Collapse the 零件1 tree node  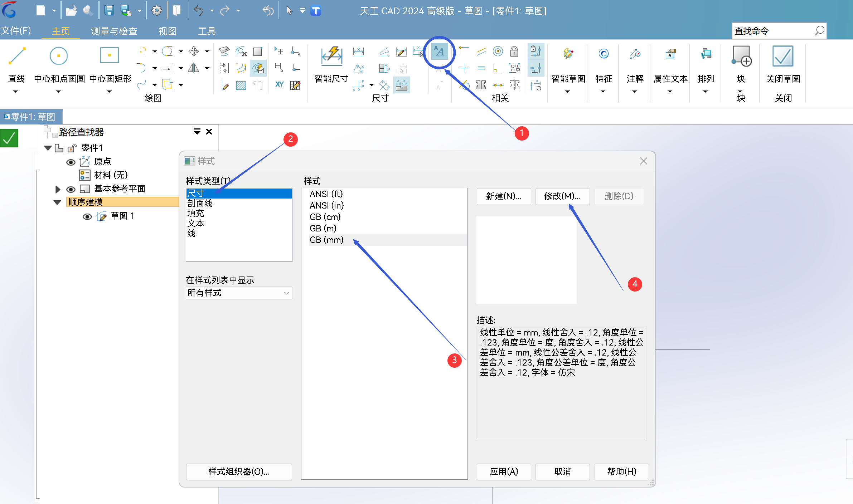tap(48, 148)
